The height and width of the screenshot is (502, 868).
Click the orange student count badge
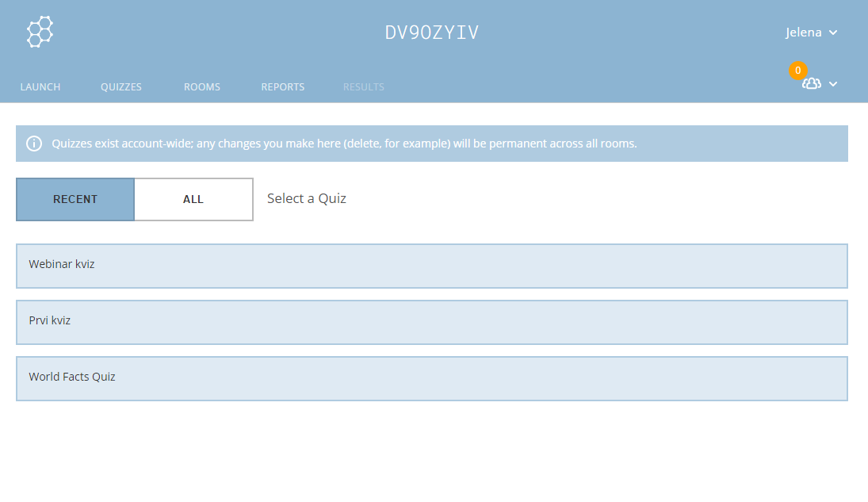797,71
